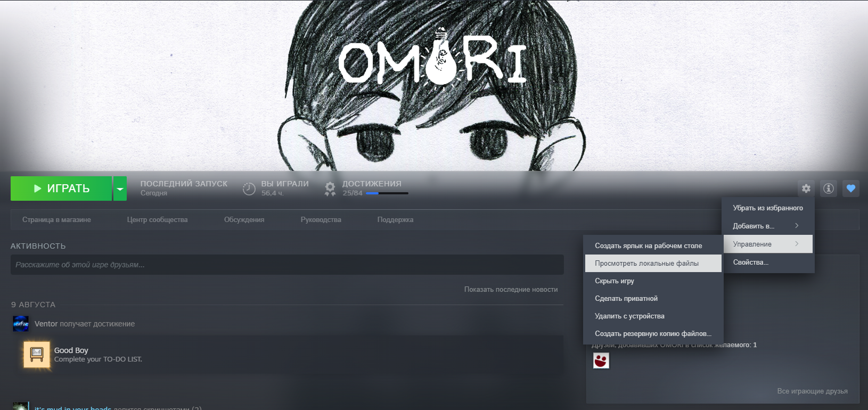The width and height of the screenshot is (868, 410).
Task: Open the Обсуждения link
Action: point(244,219)
